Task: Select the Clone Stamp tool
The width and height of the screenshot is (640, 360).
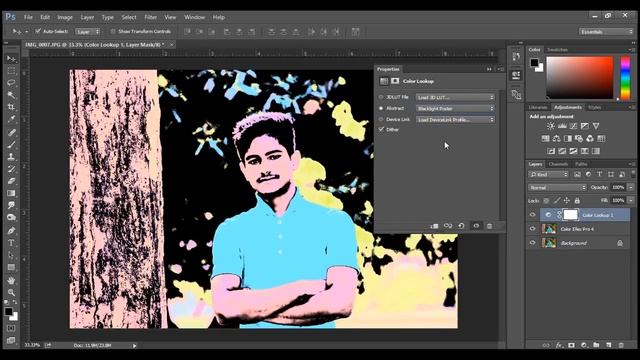Action: pos(11,157)
